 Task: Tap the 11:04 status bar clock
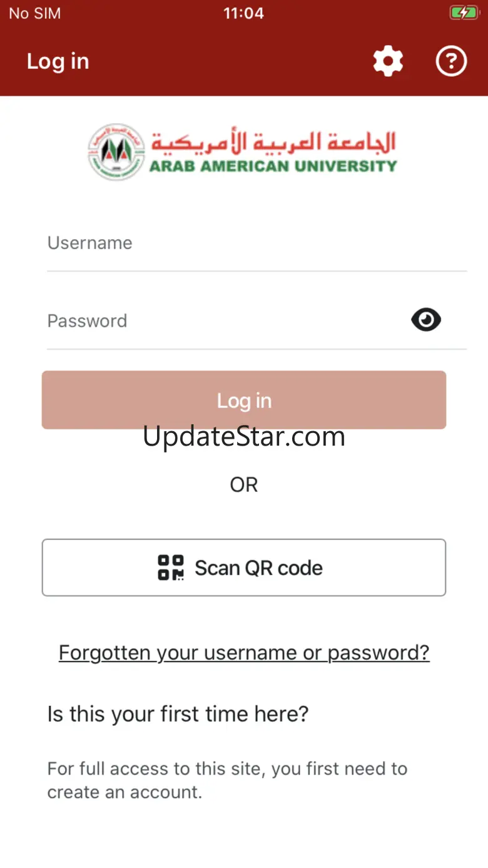click(243, 13)
